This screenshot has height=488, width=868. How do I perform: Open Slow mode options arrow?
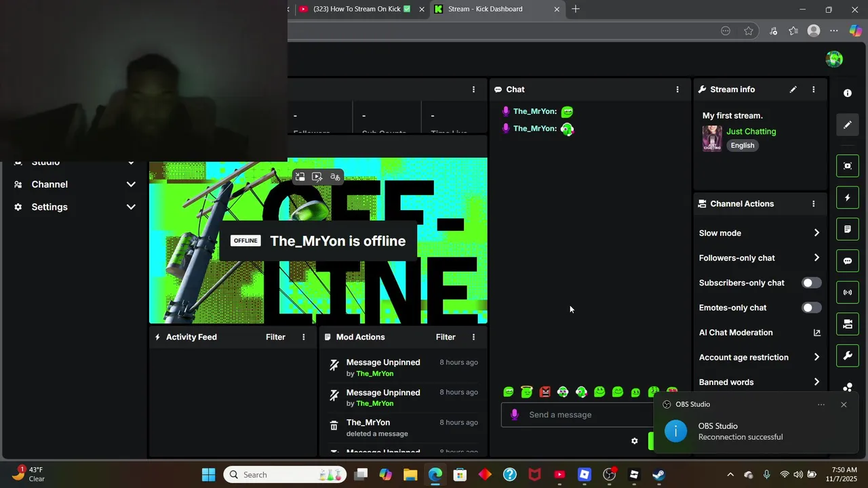(x=816, y=233)
